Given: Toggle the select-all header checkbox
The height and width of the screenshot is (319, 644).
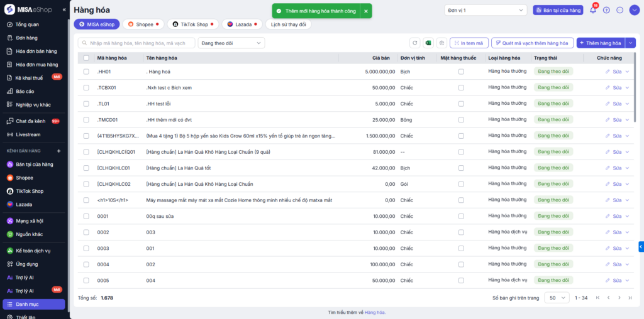Looking at the screenshot, I should pos(86,58).
